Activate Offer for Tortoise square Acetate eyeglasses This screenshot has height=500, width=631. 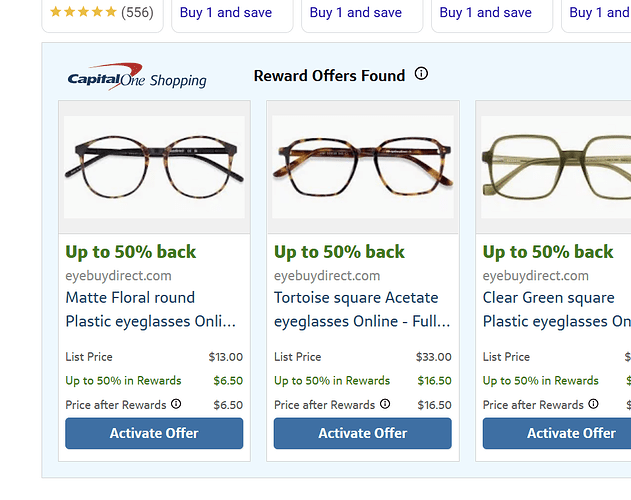pyautogui.click(x=363, y=433)
